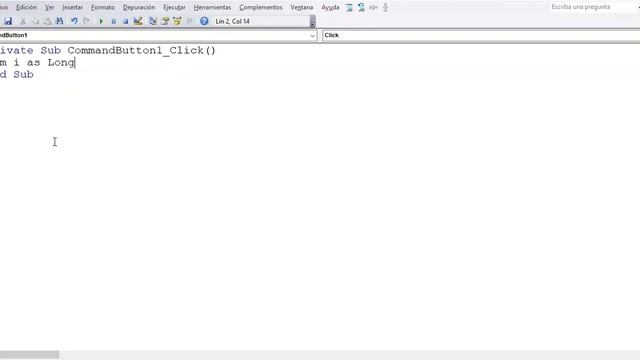
Task: Click the Redo arrow icon
Action: coord(86,21)
